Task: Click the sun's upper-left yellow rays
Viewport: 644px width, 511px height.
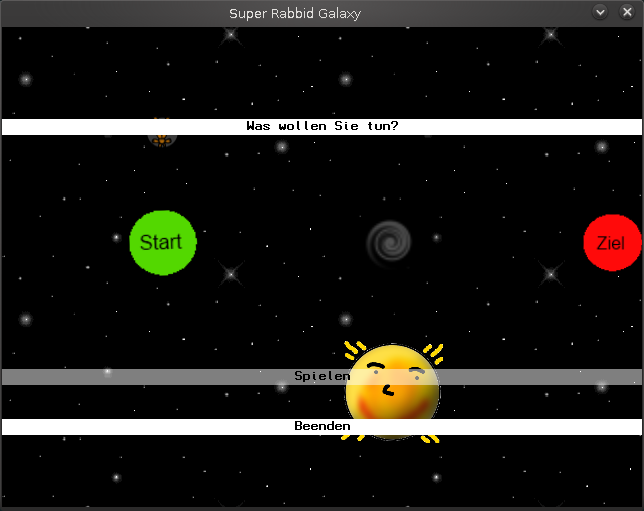Action: (x=355, y=350)
